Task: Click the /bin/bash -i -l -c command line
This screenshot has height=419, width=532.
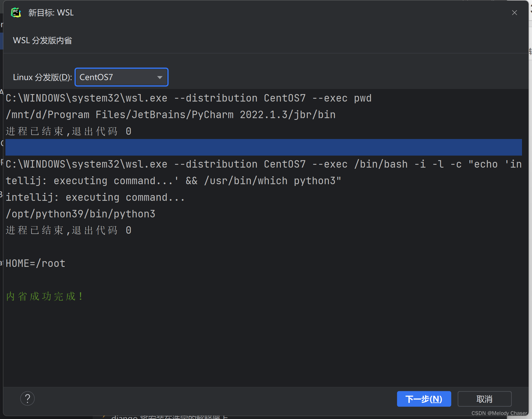Action: pyautogui.click(x=264, y=164)
